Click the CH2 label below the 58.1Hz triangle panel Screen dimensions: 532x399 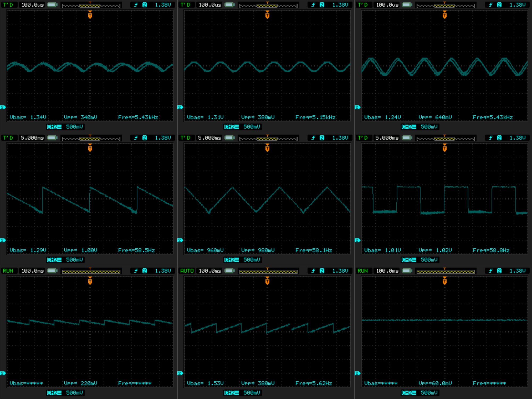pos(232,260)
